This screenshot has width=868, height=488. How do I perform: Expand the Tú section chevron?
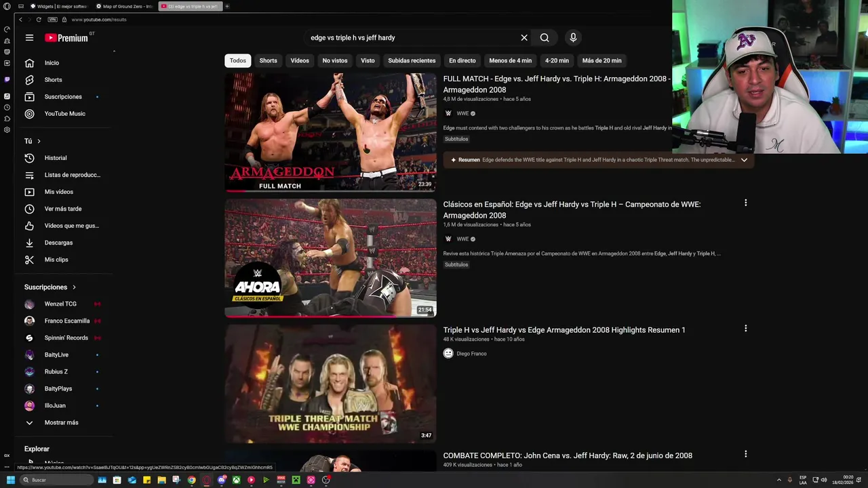(x=39, y=141)
